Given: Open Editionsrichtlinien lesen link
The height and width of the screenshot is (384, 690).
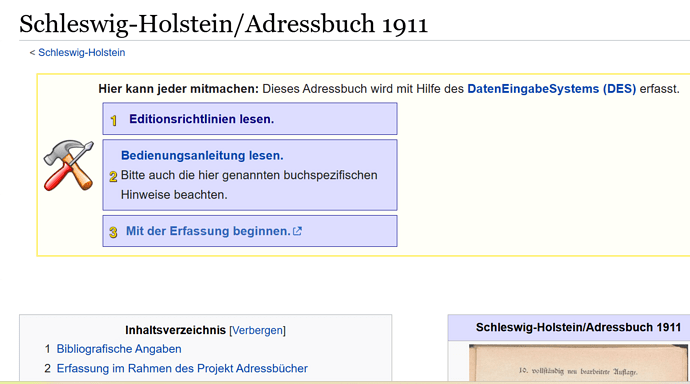Looking at the screenshot, I should (201, 119).
